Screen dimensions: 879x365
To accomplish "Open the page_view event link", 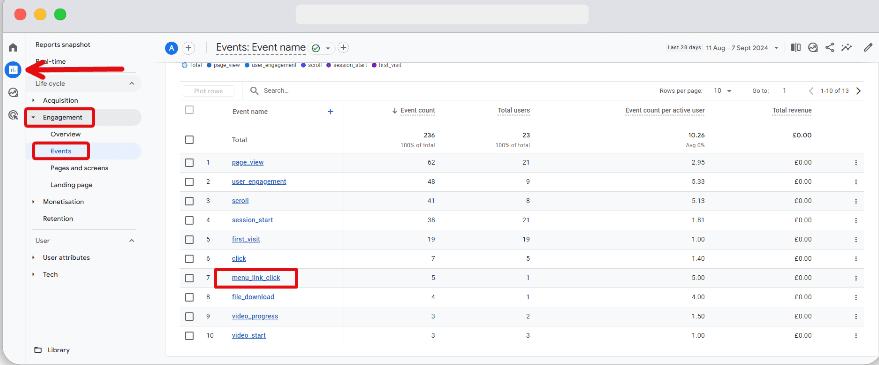I will pyautogui.click(x=247, y=163).
